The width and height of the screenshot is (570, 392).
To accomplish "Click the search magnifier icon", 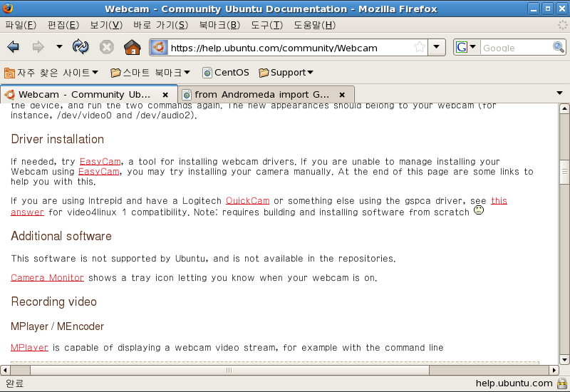I will click(x=559, y=47).
